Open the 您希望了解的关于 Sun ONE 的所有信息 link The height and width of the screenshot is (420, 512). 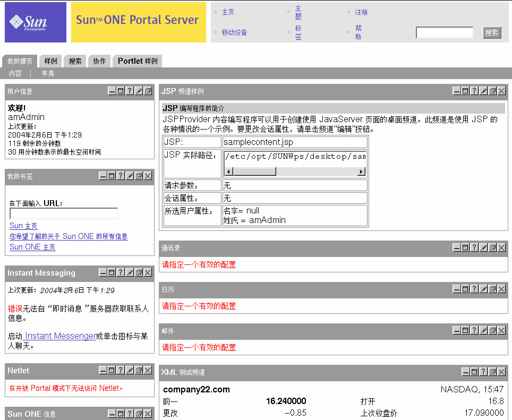tap(69, 236)
